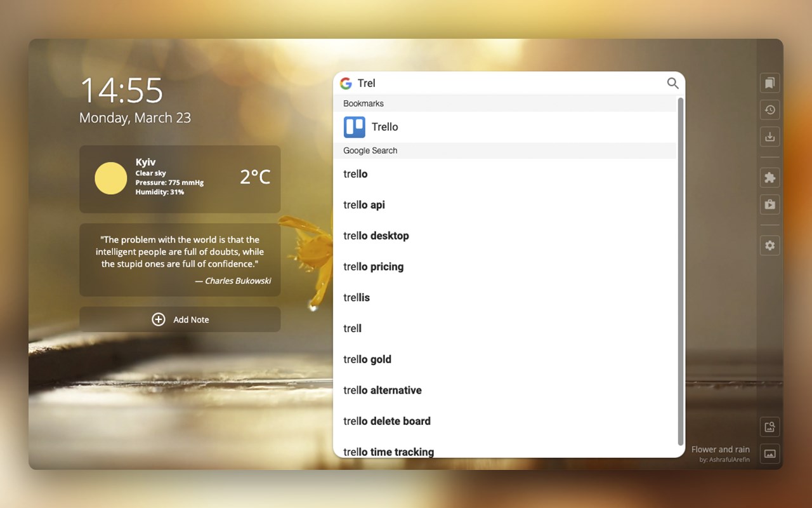812x508 pixels.
Task: Open the downloads icon in sidebar
Action: (x=769, y=137)
